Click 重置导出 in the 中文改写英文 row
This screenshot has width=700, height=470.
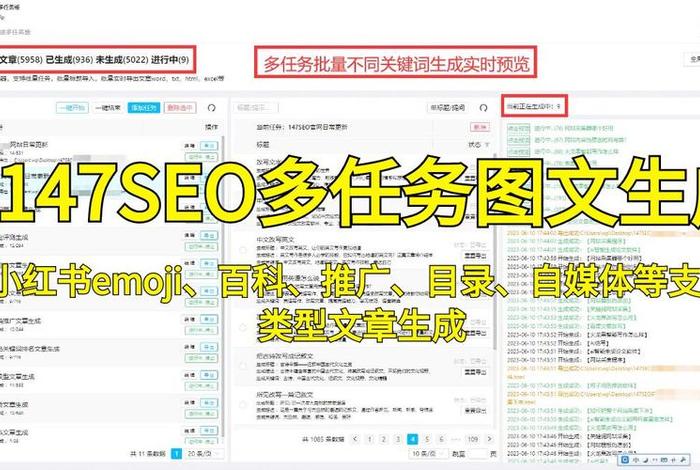click(475, 255)
